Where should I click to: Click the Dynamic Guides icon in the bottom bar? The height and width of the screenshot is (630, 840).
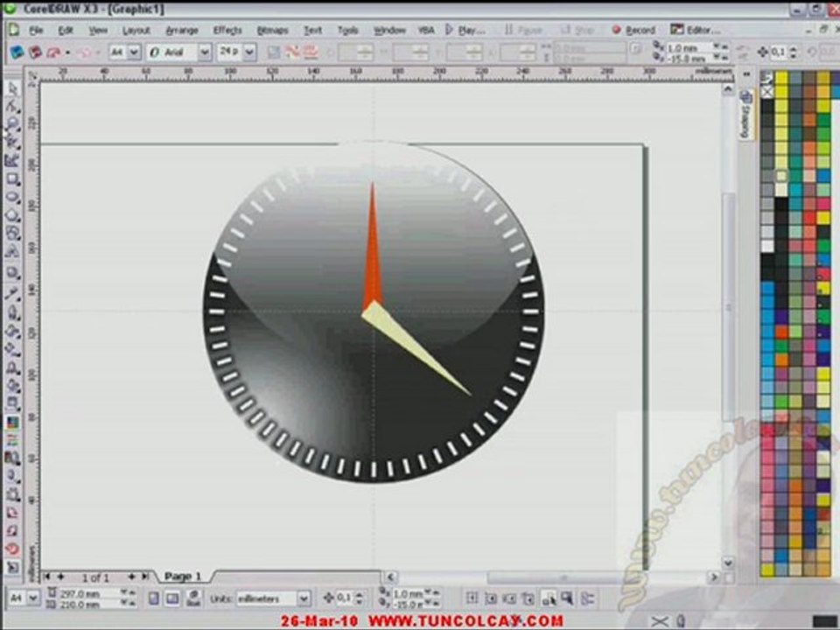[x=528, y=598]
